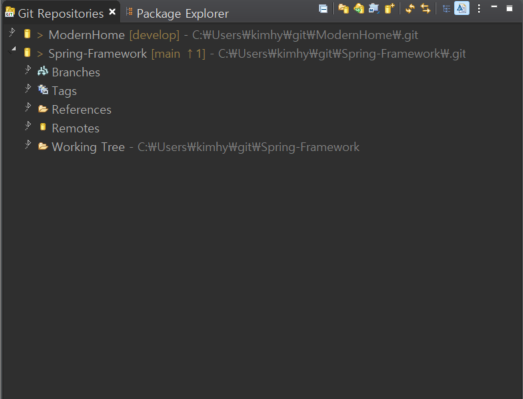Viewport: 523px width, 399px height.
Task: Click the Remotes cylinder icon
Action: point(43,127)
